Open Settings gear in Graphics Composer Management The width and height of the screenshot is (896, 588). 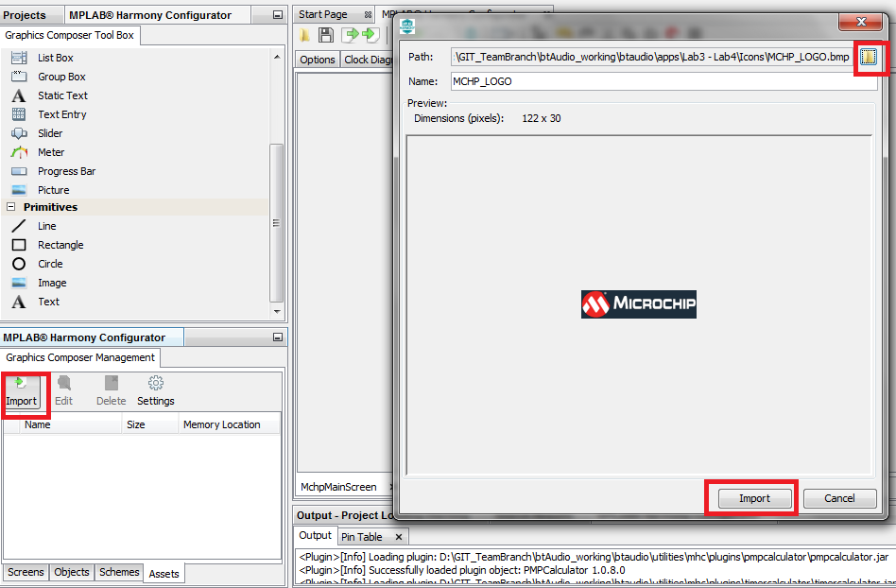(156, 390)
